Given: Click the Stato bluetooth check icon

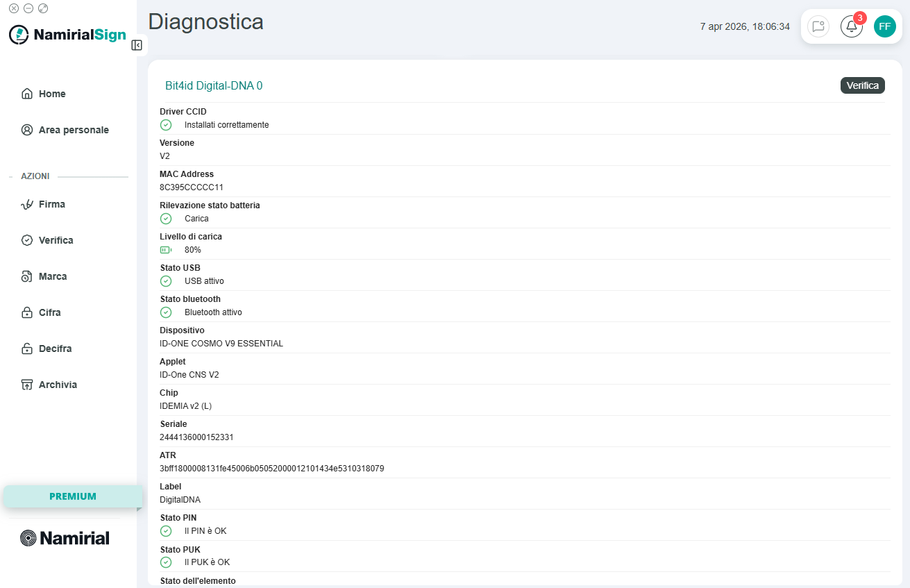Looking at the screenshot, I should pyautogui.click(x=166, y=312).
